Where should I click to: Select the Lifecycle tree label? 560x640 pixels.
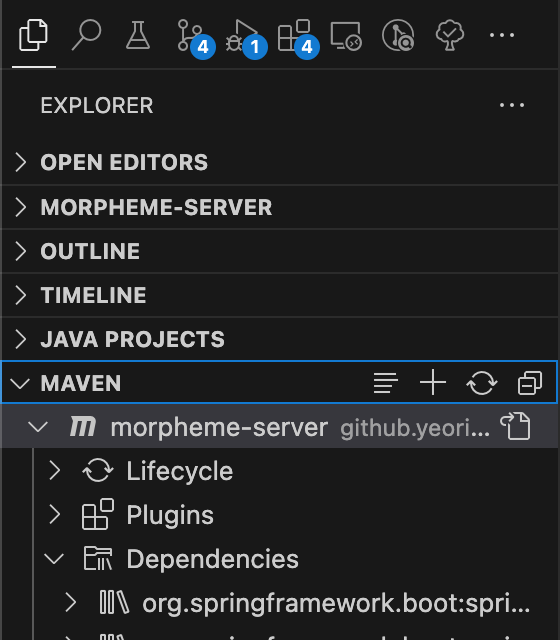(180, 471)
